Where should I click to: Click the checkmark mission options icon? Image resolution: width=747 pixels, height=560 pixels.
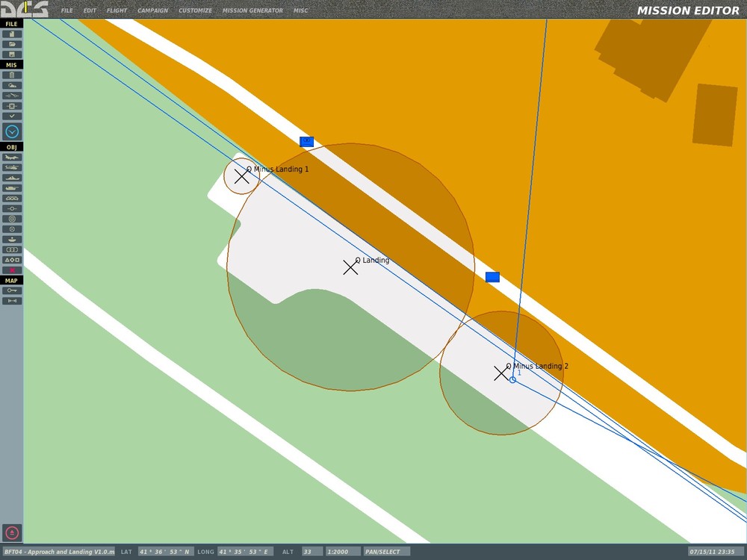coord(12,116)
